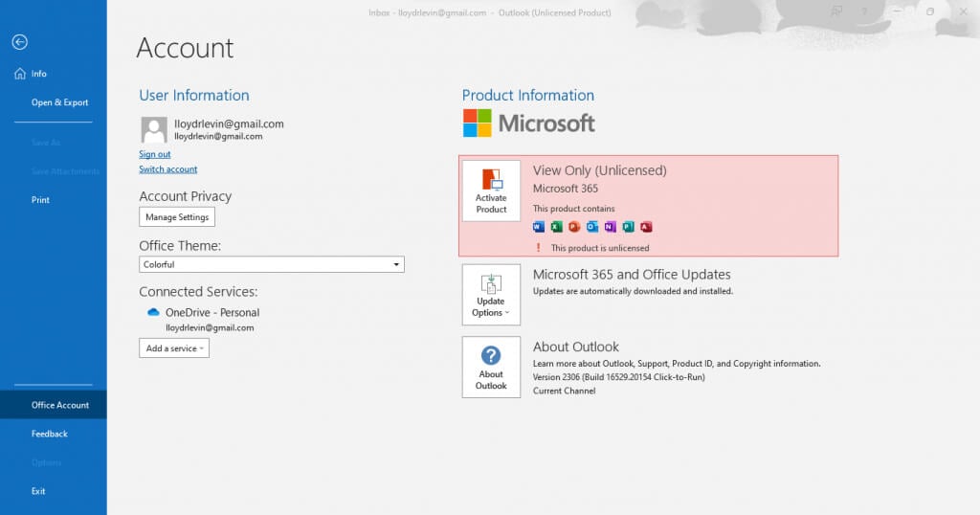Click the PowerPoint app icon
Screen dimensions: 980x515
click(x=574, y=227)
